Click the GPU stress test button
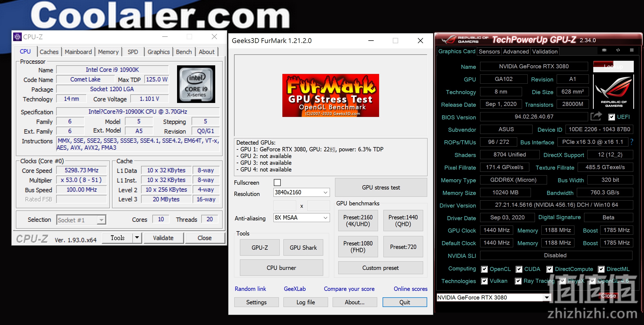 click(x=381, y=187)
